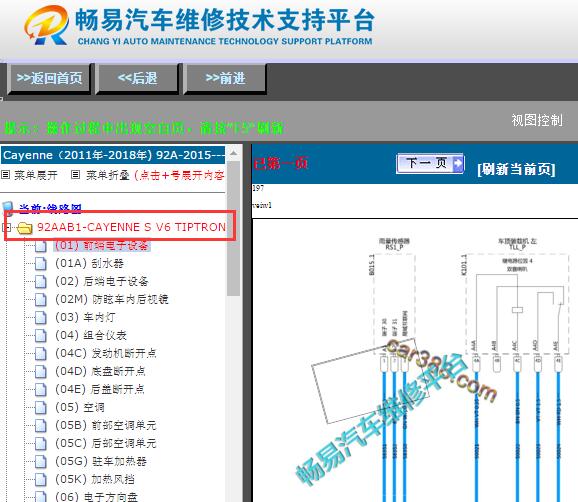Image resolution: width=578 pixels, height=502 pixels.
Task: Click page icon beside (04C) 发动机断开点
Action: coord(41,353)
